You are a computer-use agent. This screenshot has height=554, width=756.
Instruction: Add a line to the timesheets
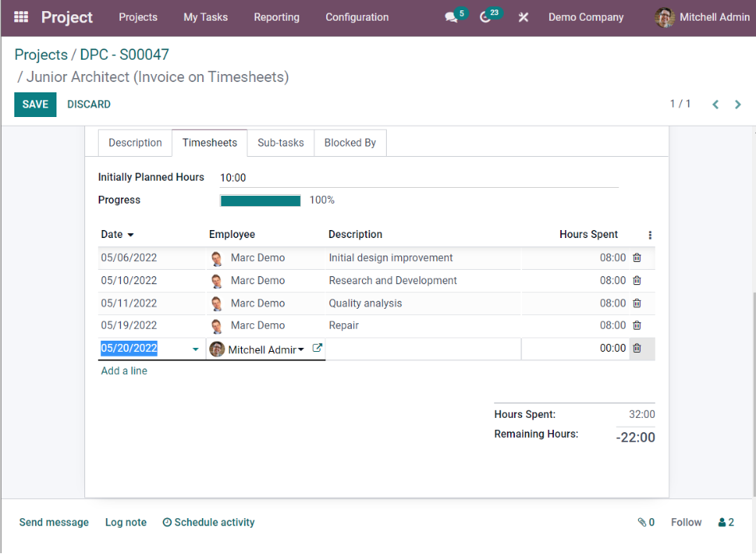[123, 370]
